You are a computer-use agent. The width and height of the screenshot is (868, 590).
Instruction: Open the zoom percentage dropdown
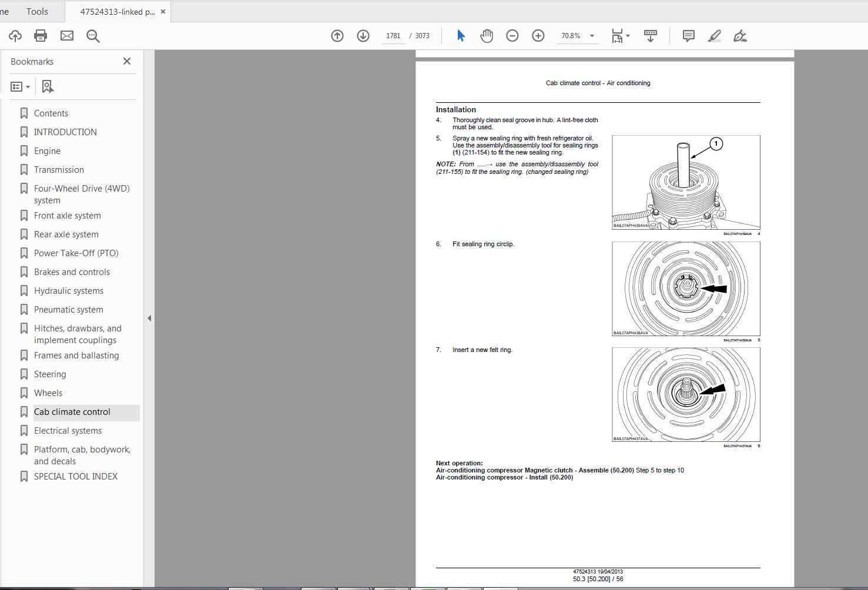pos(592,35)
